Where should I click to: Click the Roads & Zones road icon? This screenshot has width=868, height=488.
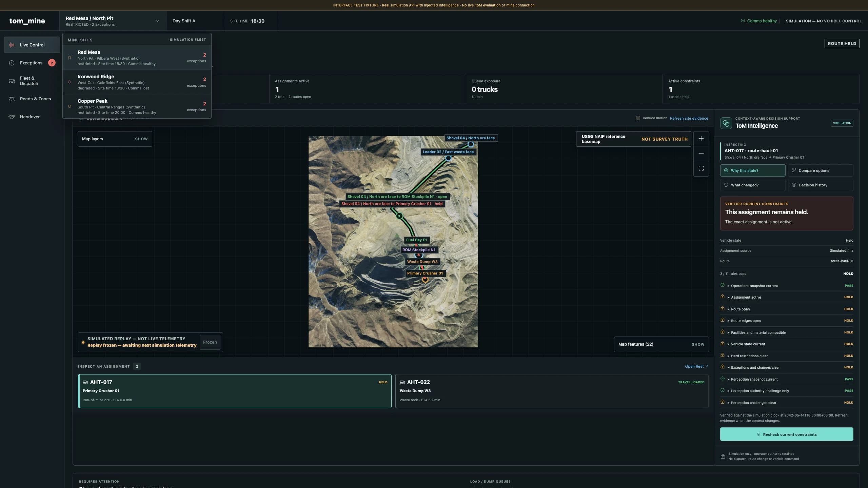[x=12, y=99]
